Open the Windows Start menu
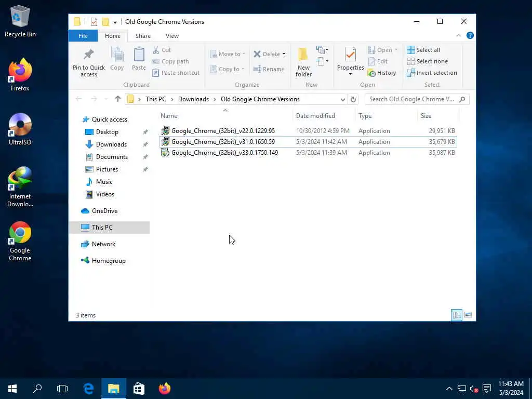Screen dimensions: 532x399 (x=12, y=389)
